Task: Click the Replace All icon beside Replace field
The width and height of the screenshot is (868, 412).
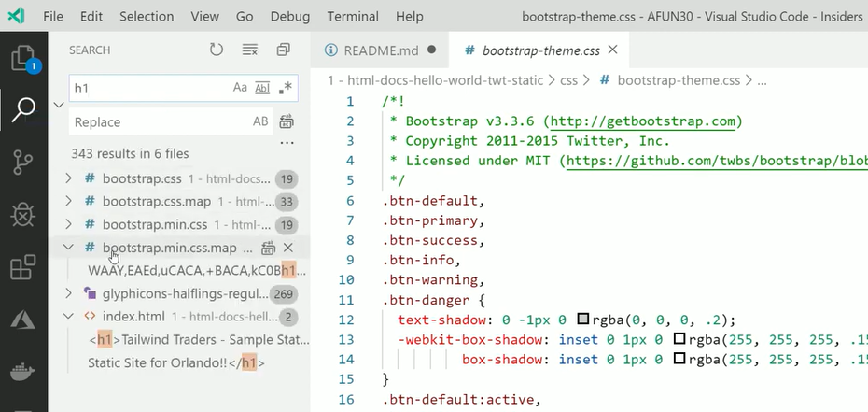Action: coord(287,121)
